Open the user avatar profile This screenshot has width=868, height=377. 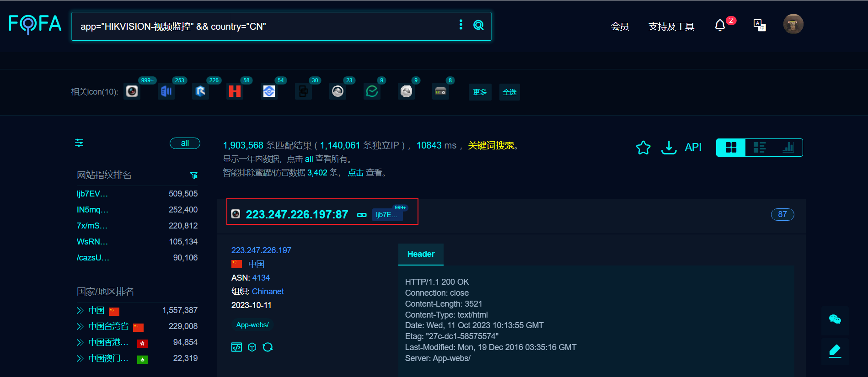[x=793, y=24]
